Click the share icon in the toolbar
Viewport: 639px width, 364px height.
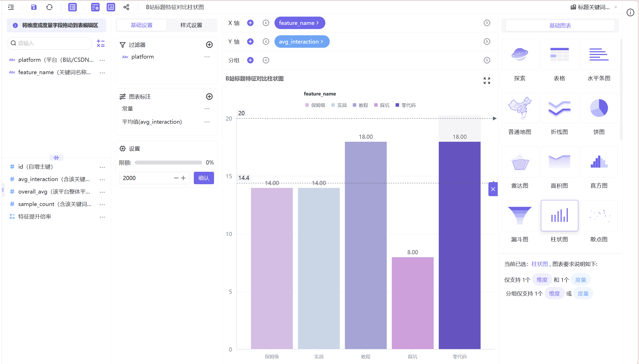126,7
